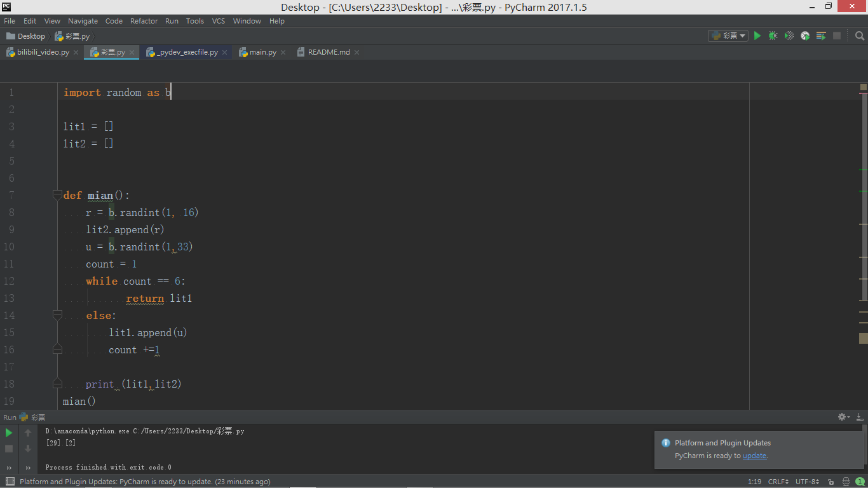Toggle the file read-only lock icon
The width and height of the screenshot is (868, 488).
829,482
